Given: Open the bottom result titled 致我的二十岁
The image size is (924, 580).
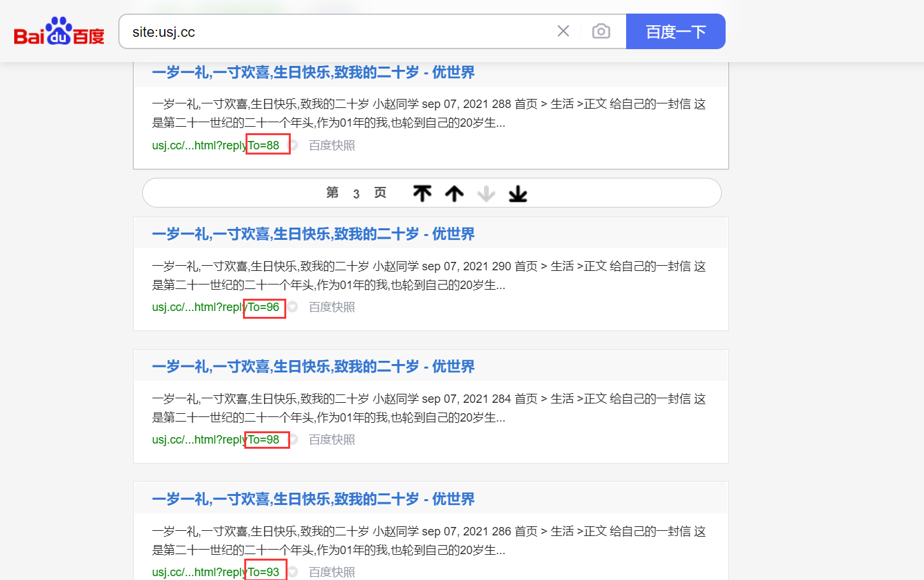Looking at the screenshot, I should click(313, 499).
